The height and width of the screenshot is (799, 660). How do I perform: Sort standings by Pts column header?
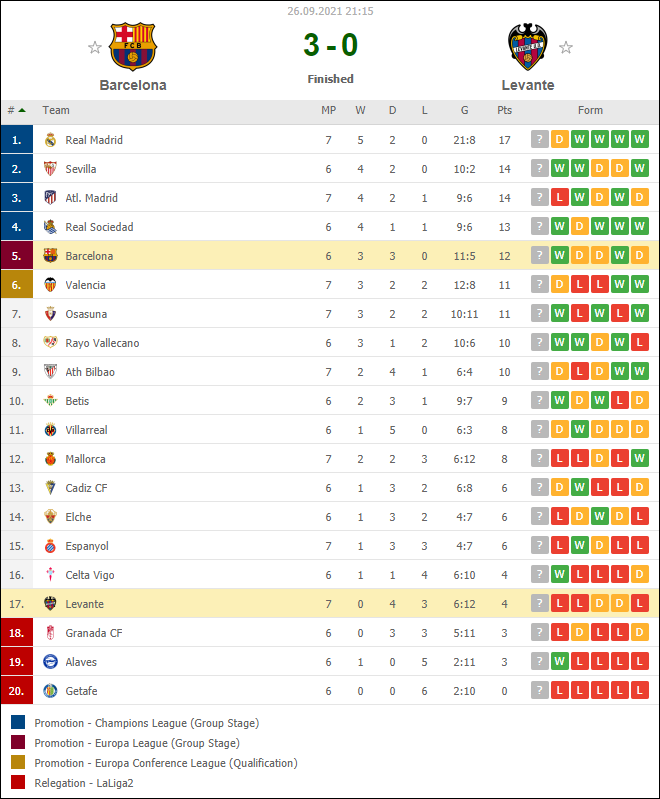click(x=504, y=110)
